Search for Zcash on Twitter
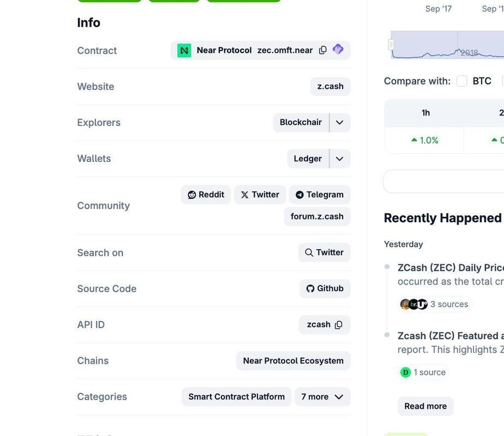 coord(324,252)
